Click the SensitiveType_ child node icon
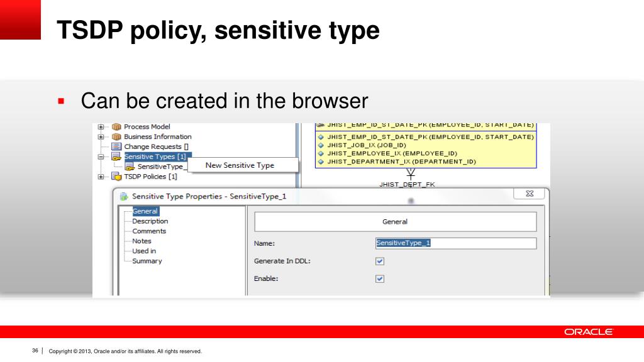This screenshot has width=644, height=362. coord(130,167)
